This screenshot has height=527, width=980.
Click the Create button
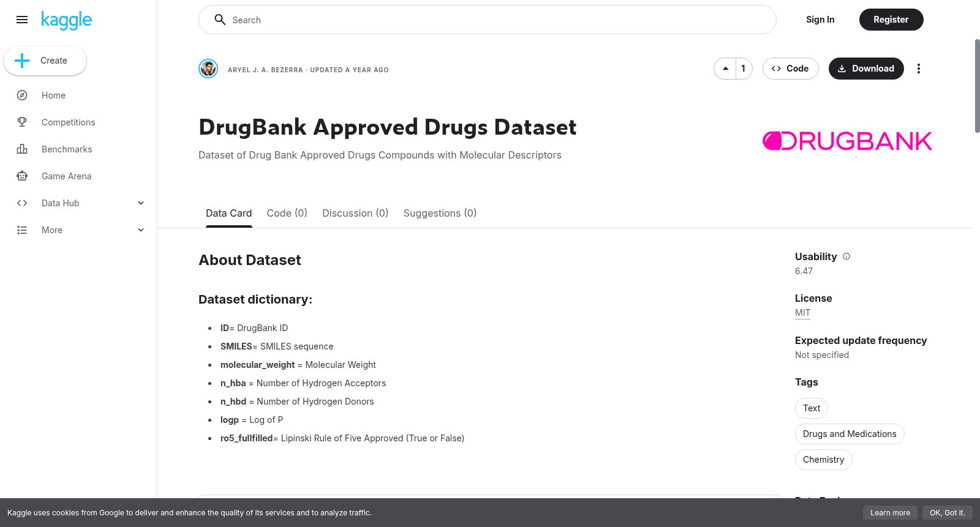click(45, 61)
